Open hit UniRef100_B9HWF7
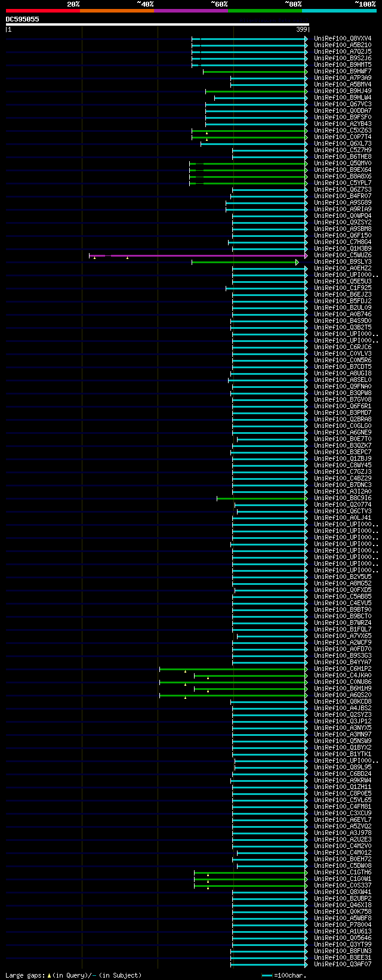This screenshot has width=382, height=980. pyautogui.click(x=343, y=71)
